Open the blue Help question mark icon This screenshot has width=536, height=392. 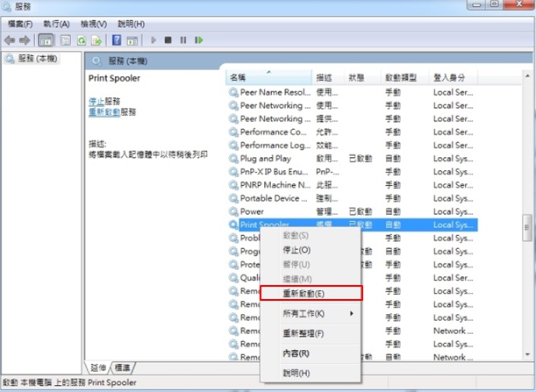tap(116, 39)
